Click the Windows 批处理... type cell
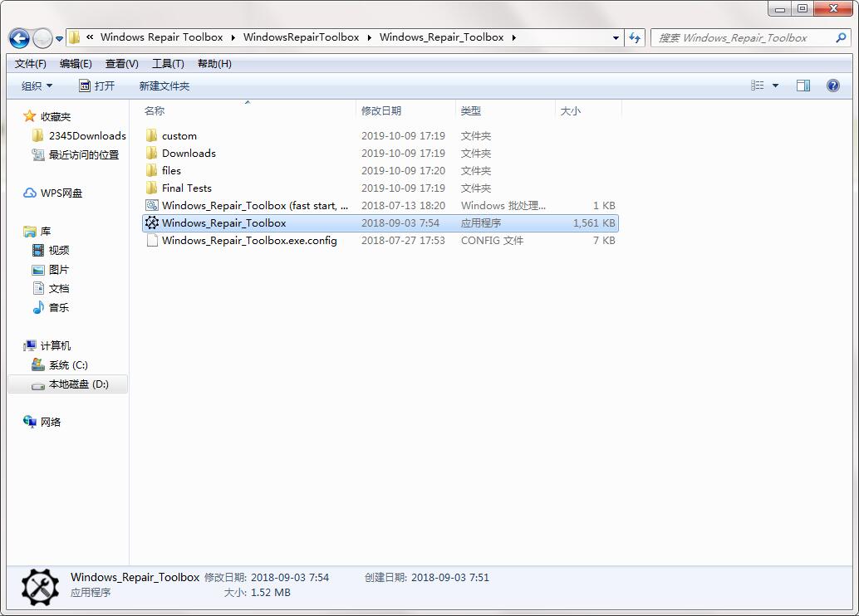The width and height of the screenshot is (859, 616). [503, 205]
